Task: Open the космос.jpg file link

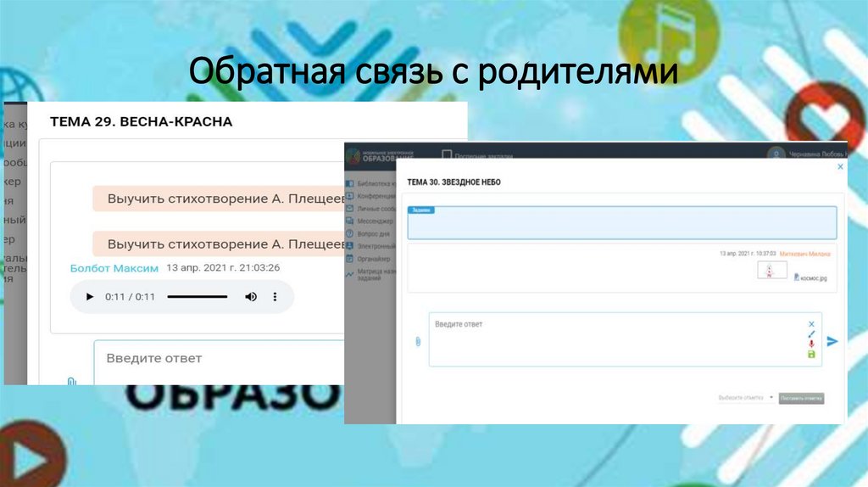Action: [x=814, y=278]
